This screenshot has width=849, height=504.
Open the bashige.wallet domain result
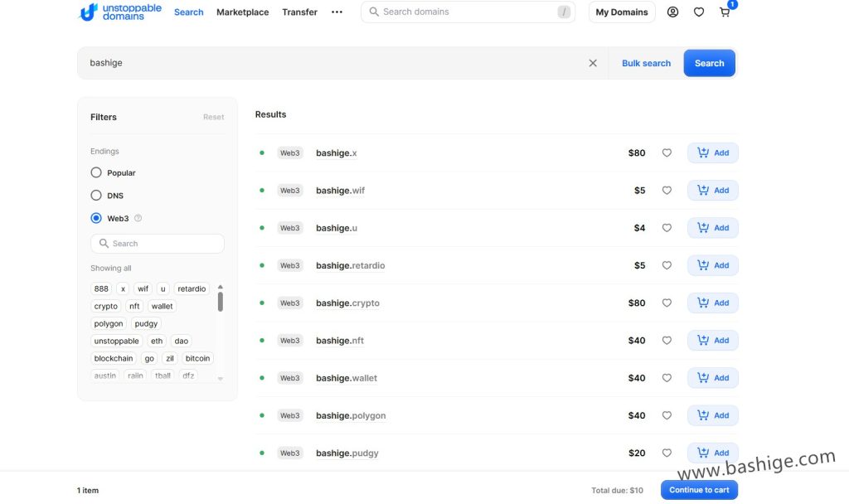coord(347,378)
